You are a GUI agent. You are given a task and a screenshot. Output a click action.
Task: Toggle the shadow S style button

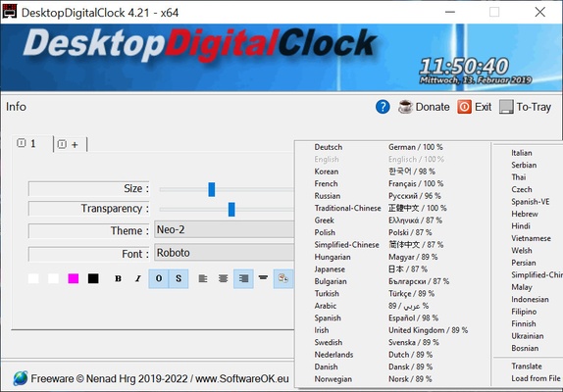click(x=179, y=278)
